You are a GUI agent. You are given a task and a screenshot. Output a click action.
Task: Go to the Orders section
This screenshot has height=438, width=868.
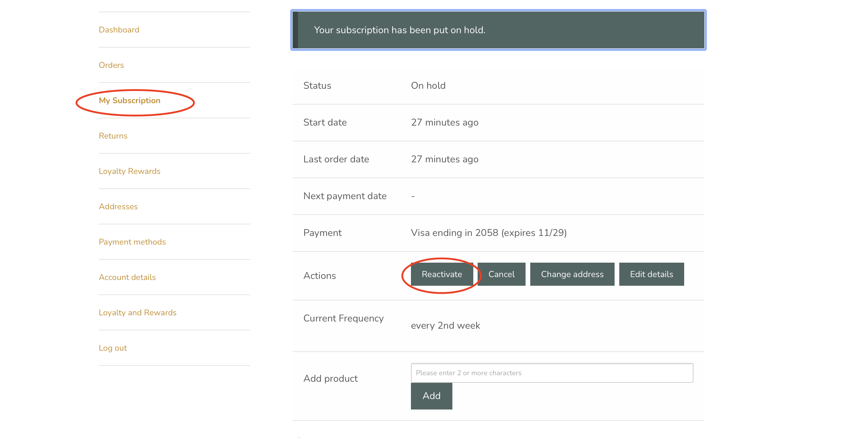[111, 65]
